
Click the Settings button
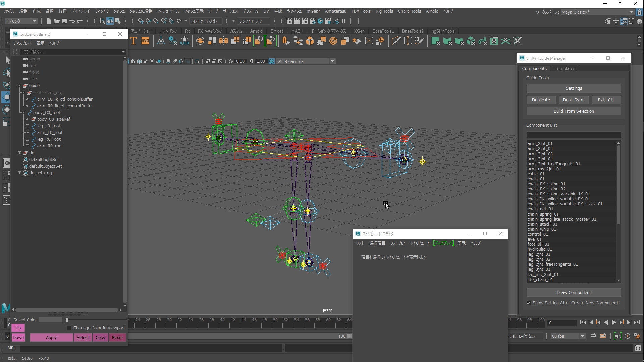574,88
